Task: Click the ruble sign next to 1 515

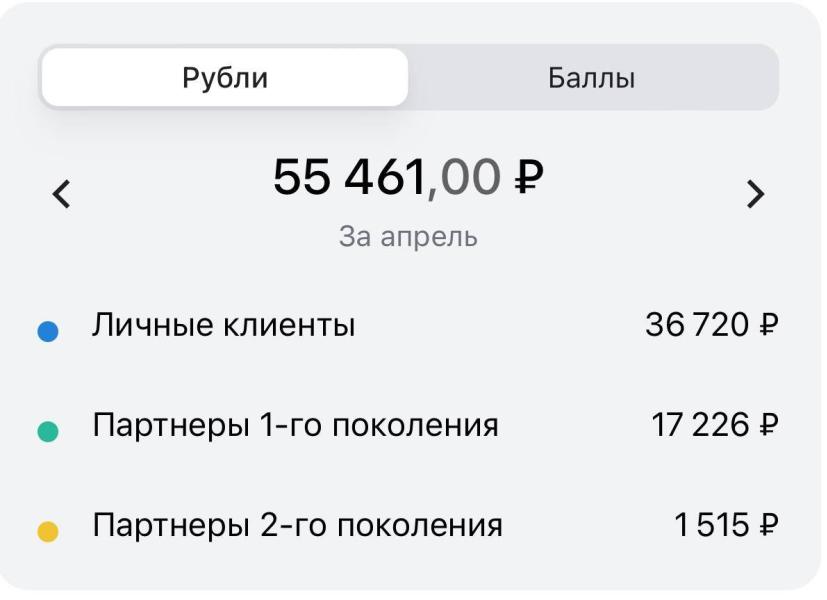Action: [768, 525]
